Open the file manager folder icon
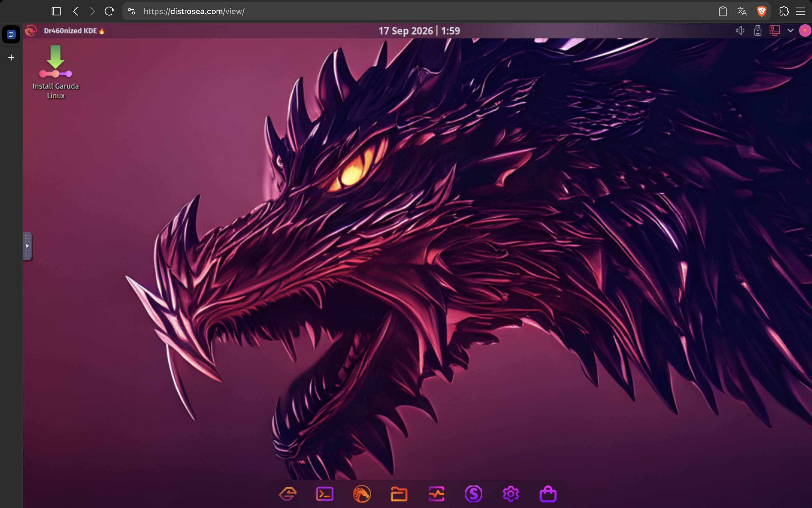812x508 pixels. [x=399, y=494]
